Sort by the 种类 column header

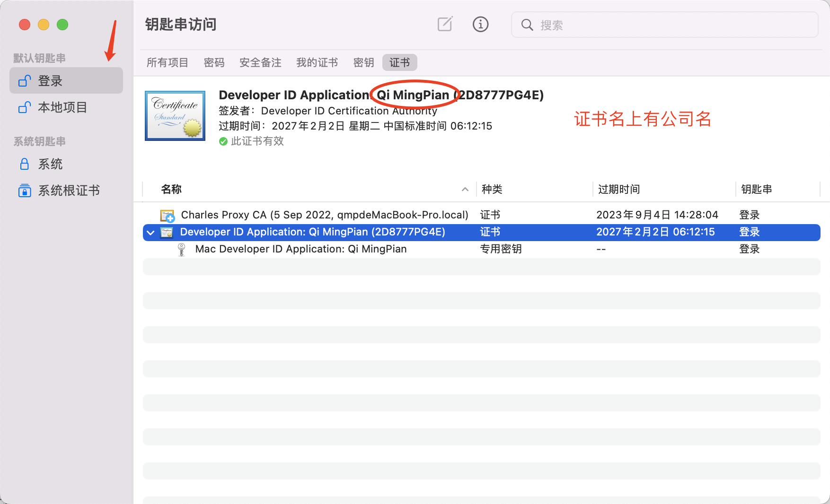(x=492, y=189)
